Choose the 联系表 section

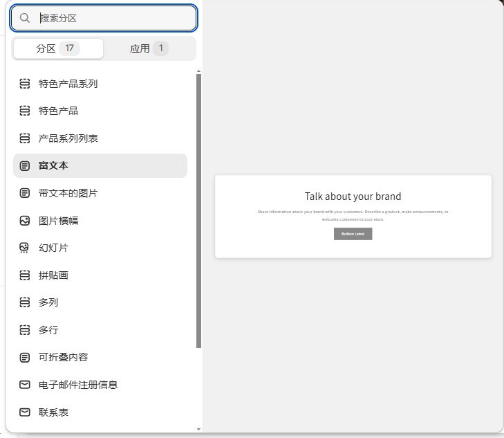click(100, 412)
